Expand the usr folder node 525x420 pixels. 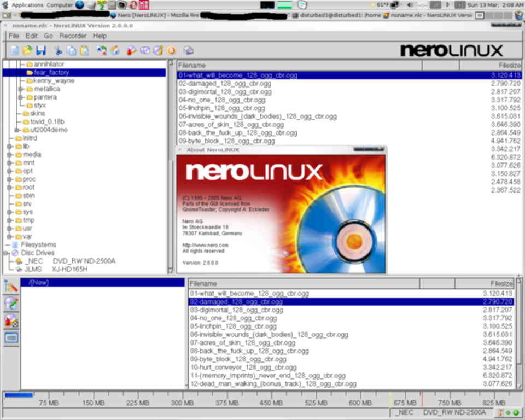[10, 229]
